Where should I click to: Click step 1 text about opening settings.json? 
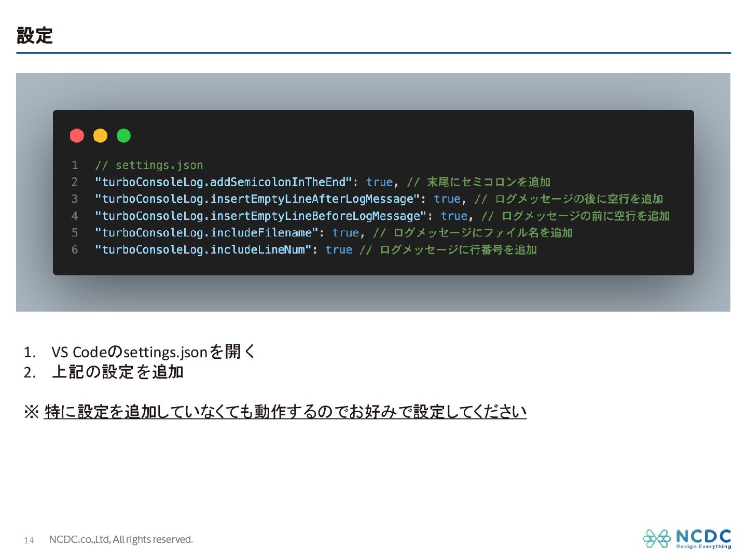[x=153, y=352]
